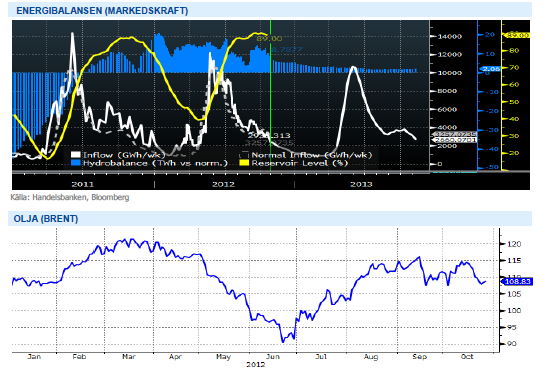The height and width of the screenshot is (382, 548).
Task: Select the Inflow (GWh/wk) legend label
Action: (124, 155)
